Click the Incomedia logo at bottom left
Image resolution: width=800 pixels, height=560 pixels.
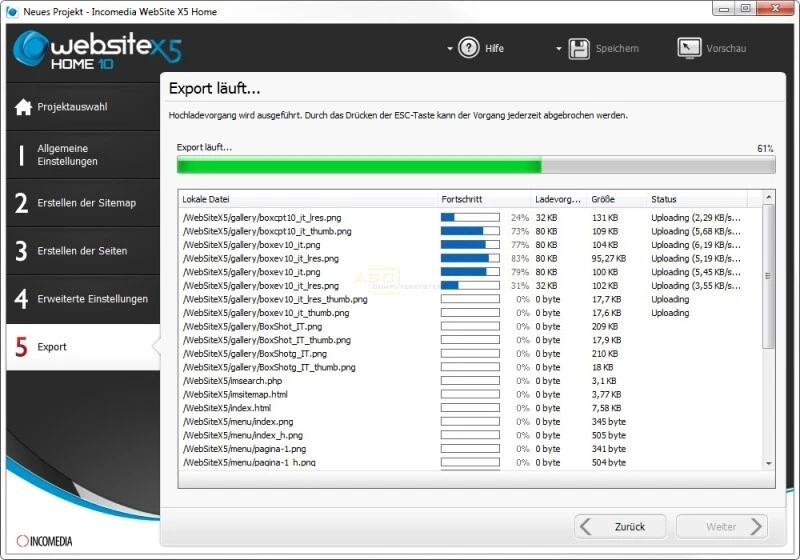click(44, 541)
